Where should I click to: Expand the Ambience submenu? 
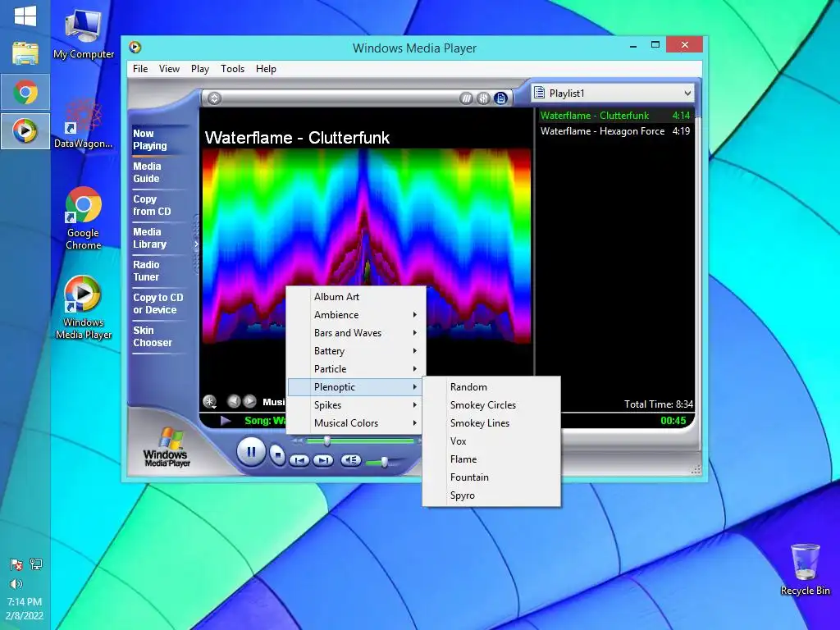pos(357,315)
